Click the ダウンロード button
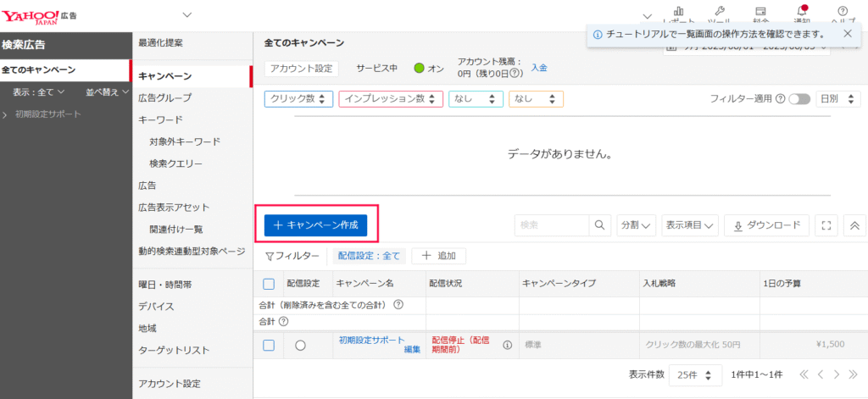 [x=766, y=225]
